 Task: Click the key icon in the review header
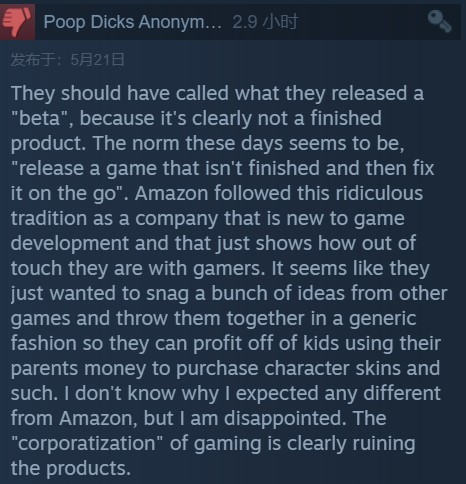tap(440, 21)
